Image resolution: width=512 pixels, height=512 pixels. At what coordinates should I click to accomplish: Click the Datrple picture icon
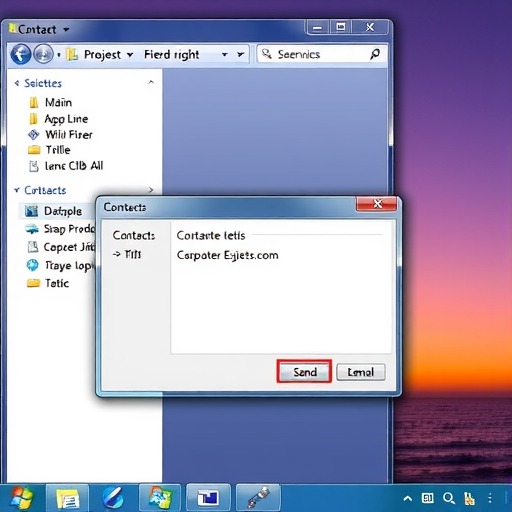point(32,211)
